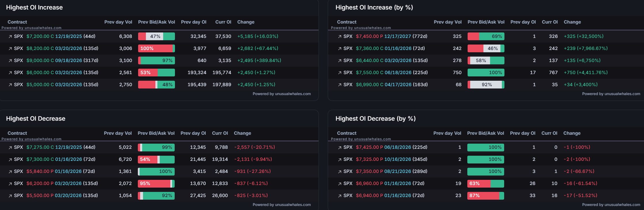Open arrow icon for SPX $9,000.00 C 09/18/2026

click(x=10, y=61)
